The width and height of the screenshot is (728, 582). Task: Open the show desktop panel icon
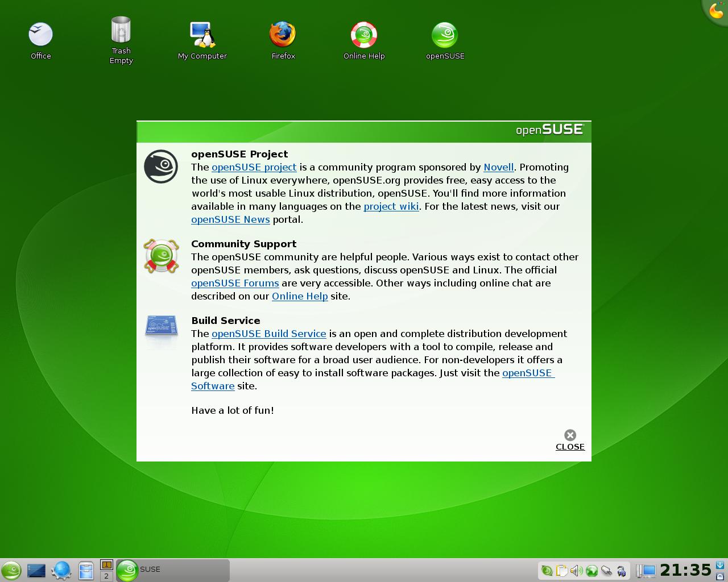(36, 571)
